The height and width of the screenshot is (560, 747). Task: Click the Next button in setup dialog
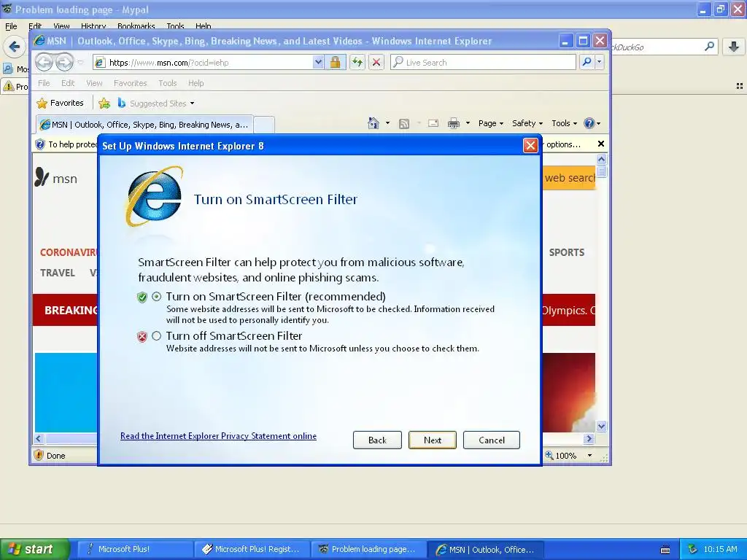click(x=432, y=440)
